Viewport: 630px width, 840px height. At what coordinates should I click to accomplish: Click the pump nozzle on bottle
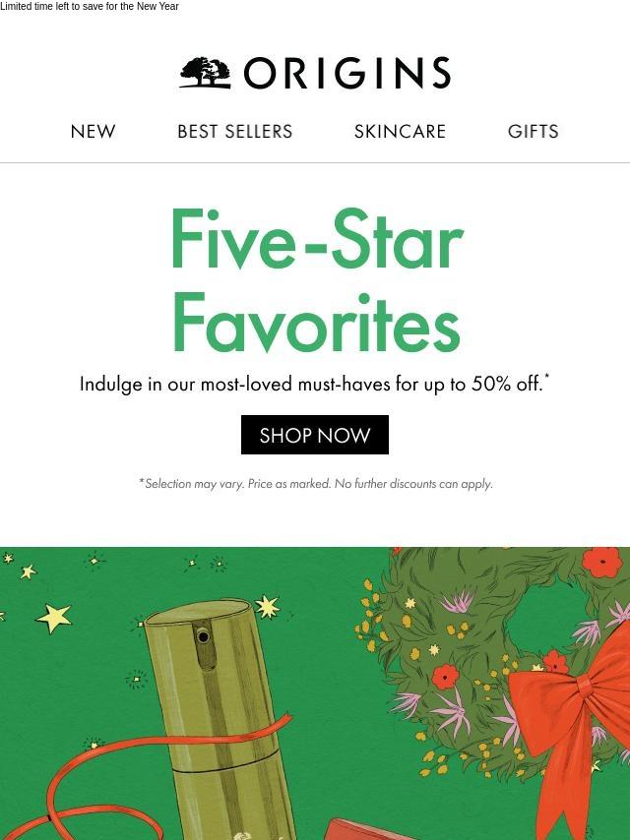pos(203,636)
